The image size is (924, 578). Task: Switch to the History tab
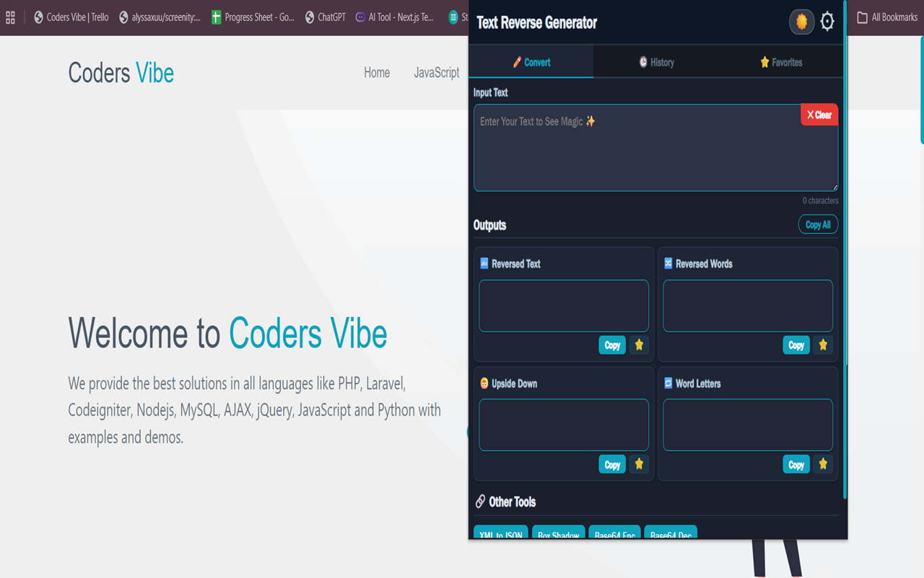coord(656,62)
